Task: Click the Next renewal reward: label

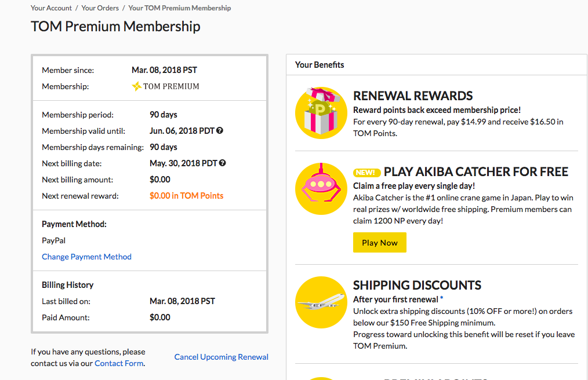Action: [80, 196]
